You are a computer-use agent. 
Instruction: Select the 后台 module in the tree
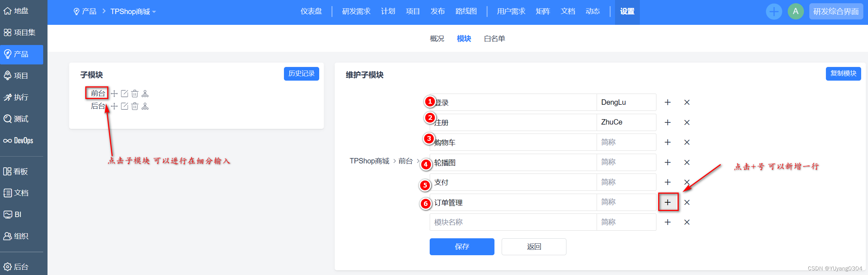(98, 106)
